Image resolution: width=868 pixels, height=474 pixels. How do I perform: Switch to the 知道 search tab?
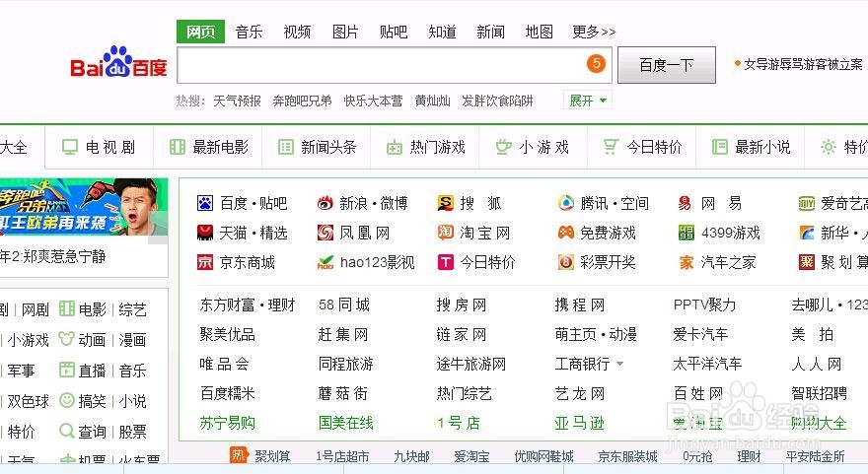coord(442,32)
